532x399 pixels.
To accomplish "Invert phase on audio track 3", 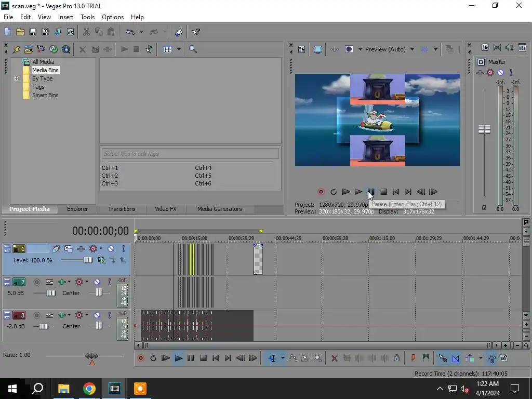I will tap(49, 315).
